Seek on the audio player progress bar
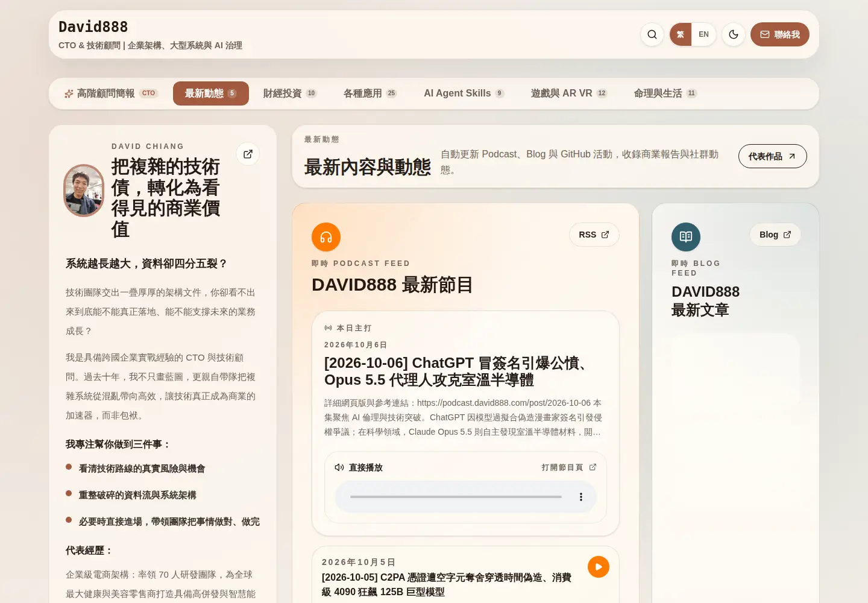 pos(456,497)
